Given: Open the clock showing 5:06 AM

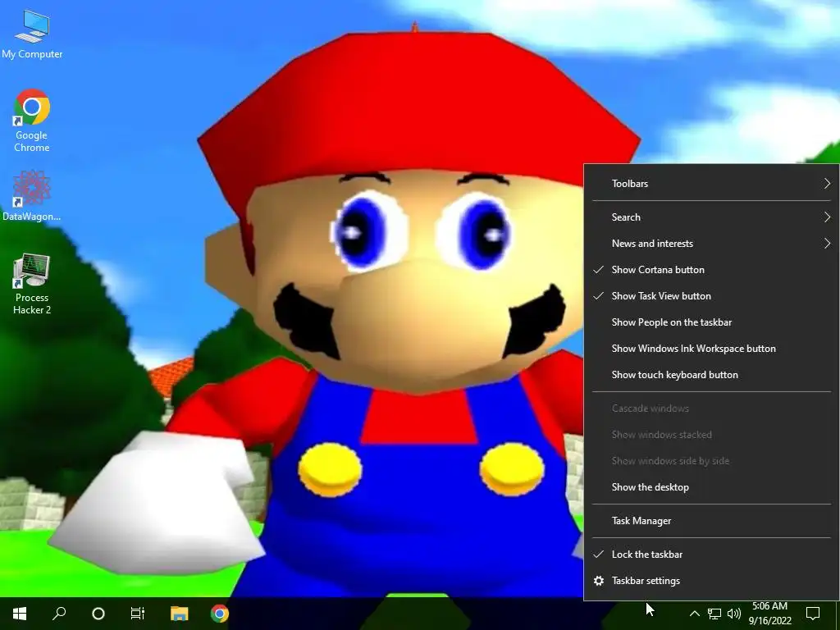Looking at the screenshot, I should pos(769,614).
